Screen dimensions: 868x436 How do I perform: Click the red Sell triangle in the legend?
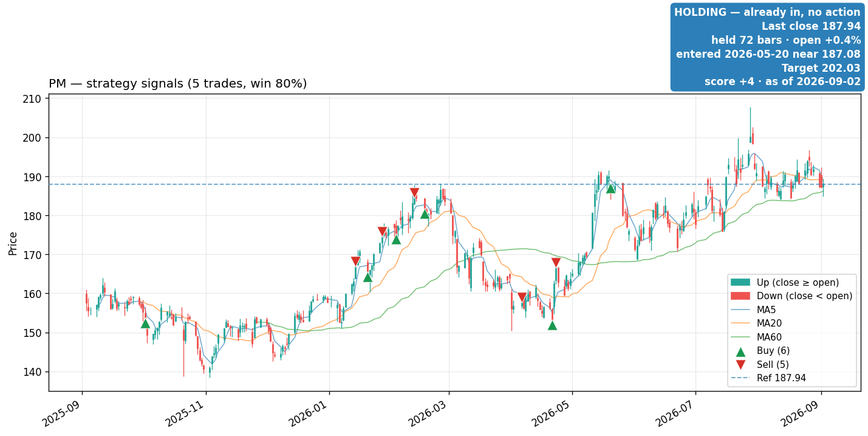(x=740, y=365)
